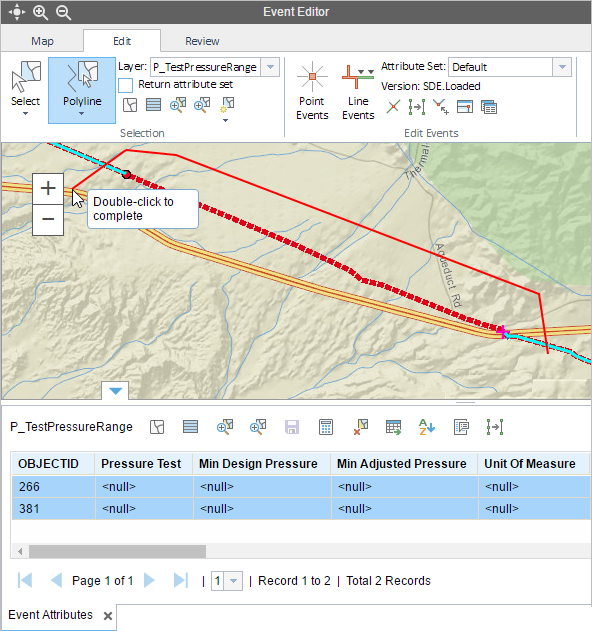Screen dimensions: 592x631
Task: Click the stacked tables icon in Edit Events
Action: pyautogui.click(x=489, y=107)
